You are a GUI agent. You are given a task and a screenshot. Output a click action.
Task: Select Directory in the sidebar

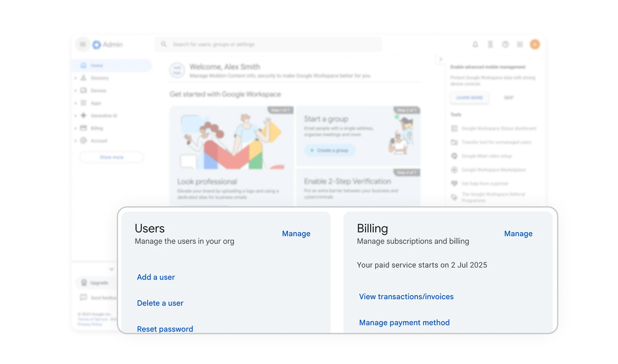coord(100,78)
